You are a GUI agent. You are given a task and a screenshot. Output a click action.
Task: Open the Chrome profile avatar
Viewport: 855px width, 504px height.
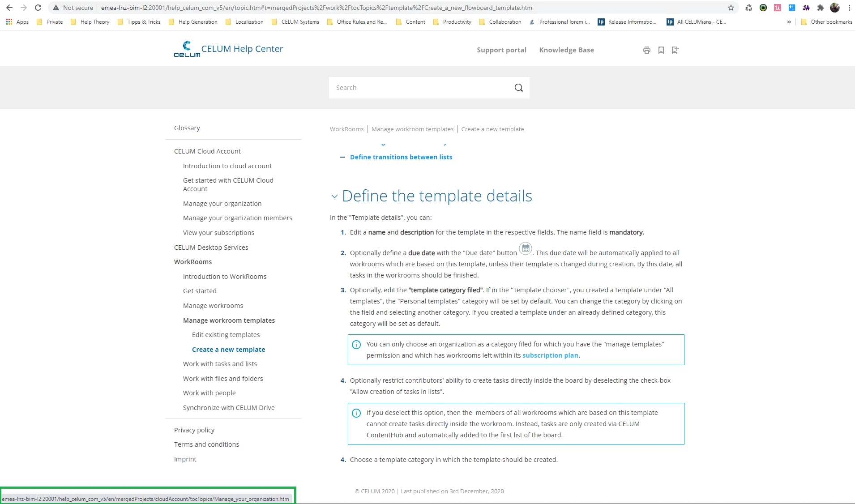tap(835, 8)
